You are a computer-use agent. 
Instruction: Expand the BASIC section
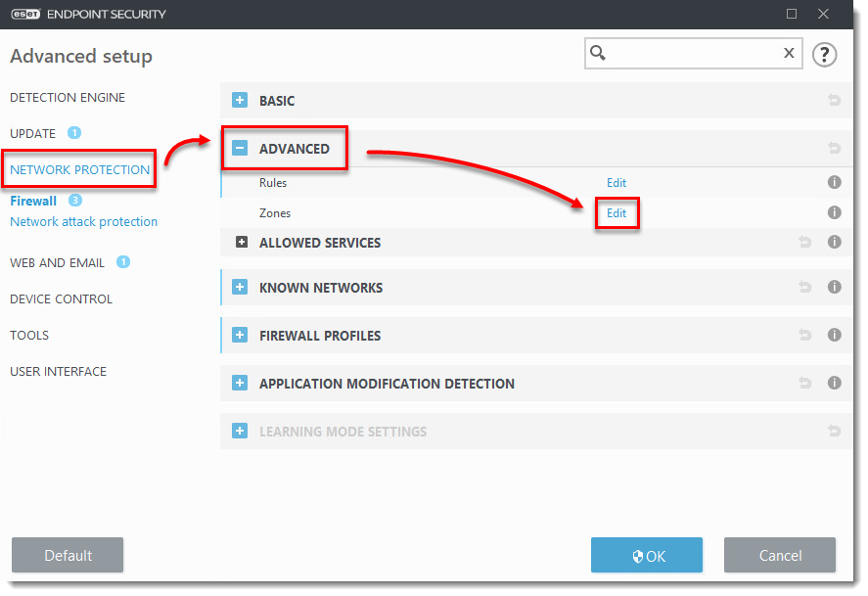pyautogui.click(x=240, y=100)
